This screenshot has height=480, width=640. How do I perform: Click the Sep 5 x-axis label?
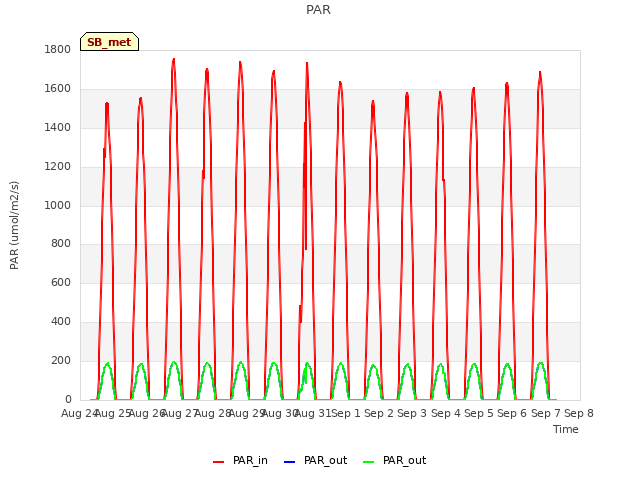pyautogui.click(x=479, y=413)
